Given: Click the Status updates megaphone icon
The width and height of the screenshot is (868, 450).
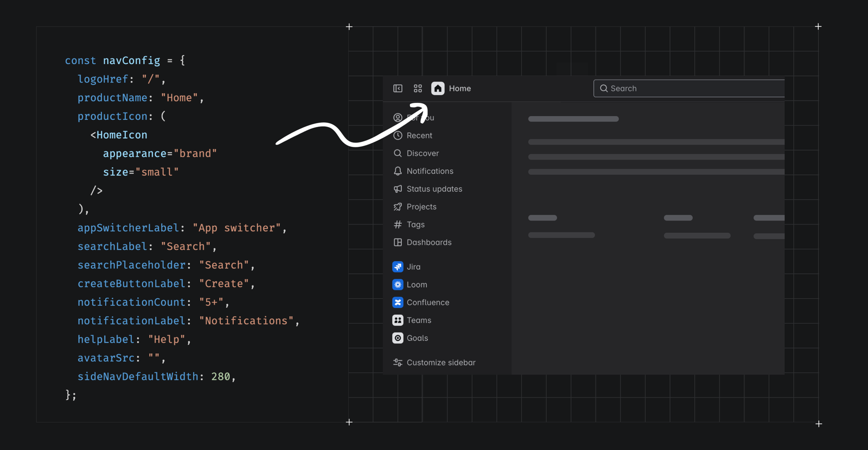Looking at the screenshot, I should (398, 189).
